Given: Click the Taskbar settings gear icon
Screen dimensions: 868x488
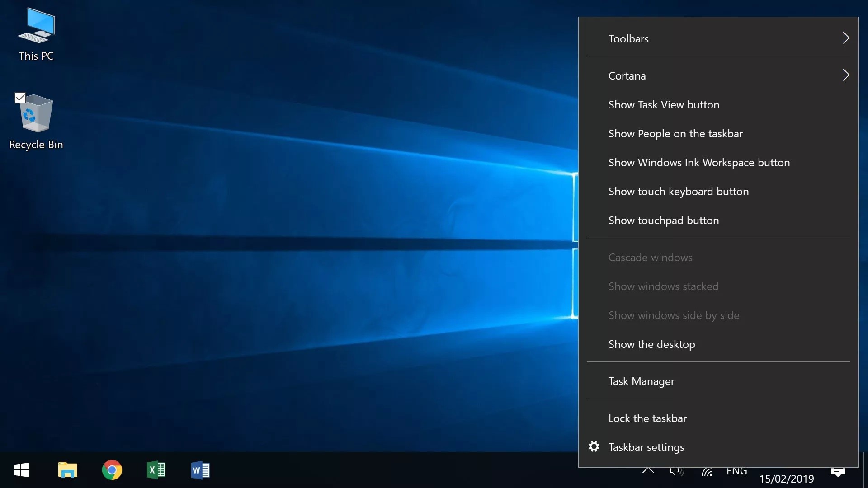Looking at the screenshot, I should [x=594, y=447].
